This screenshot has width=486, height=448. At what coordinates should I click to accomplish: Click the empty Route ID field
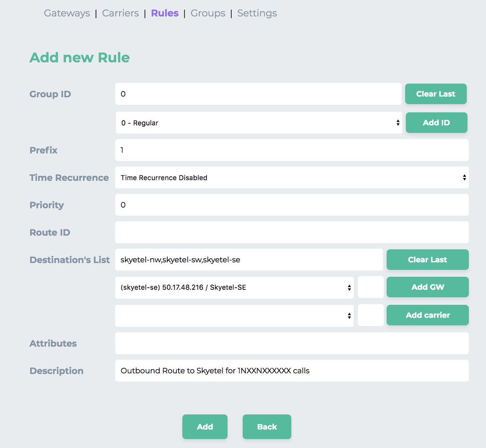coord(292,232)
